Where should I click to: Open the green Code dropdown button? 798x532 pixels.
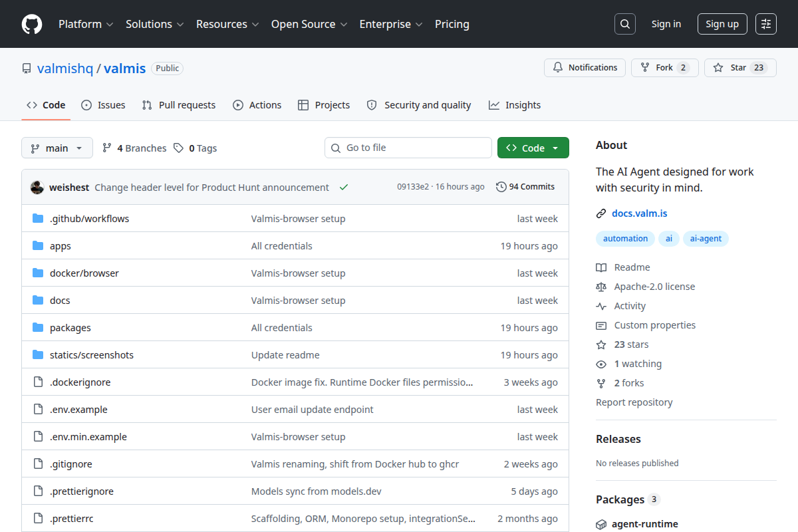coord(533,148)
